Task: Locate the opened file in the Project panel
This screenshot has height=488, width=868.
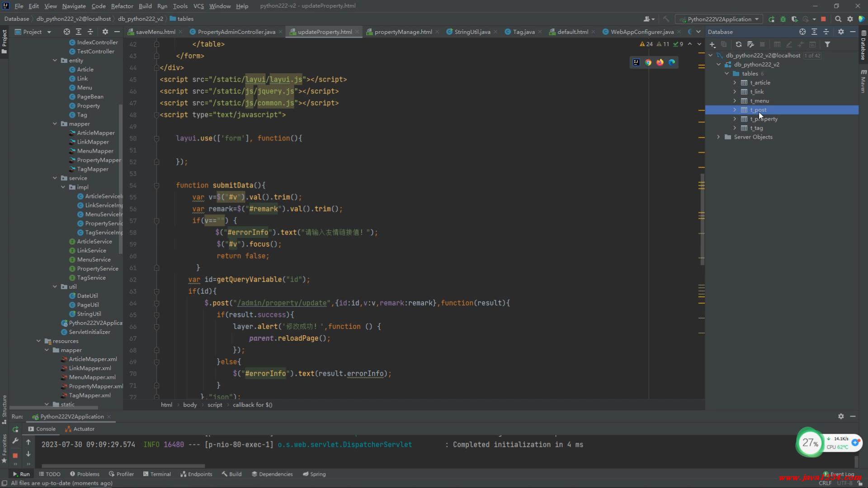Action: pyautogui.click(x=66, y=32)
